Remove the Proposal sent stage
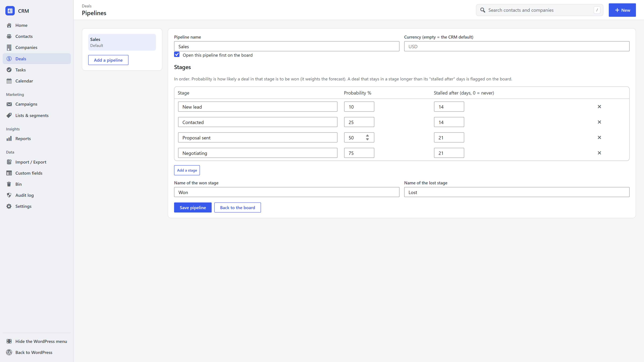Viewport: 644px width, 362px height. [599, 138]
